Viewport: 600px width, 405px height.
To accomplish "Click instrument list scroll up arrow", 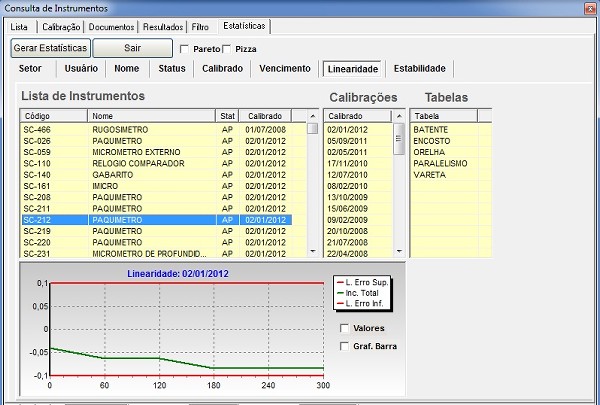I will coord(313,116).
